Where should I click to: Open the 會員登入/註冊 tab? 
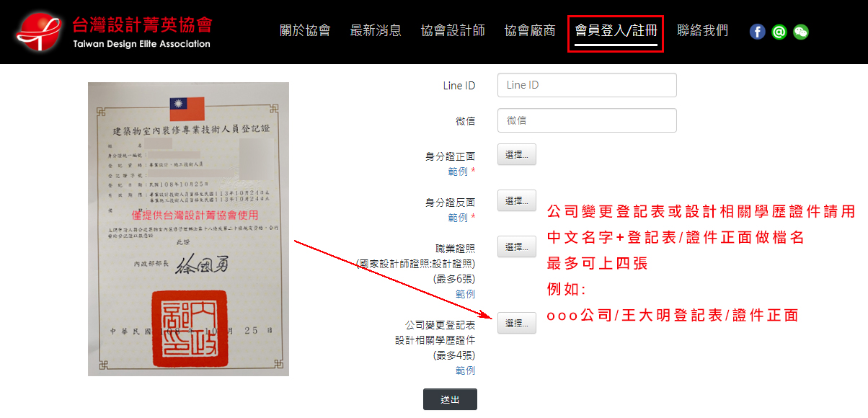click(616, 32)
